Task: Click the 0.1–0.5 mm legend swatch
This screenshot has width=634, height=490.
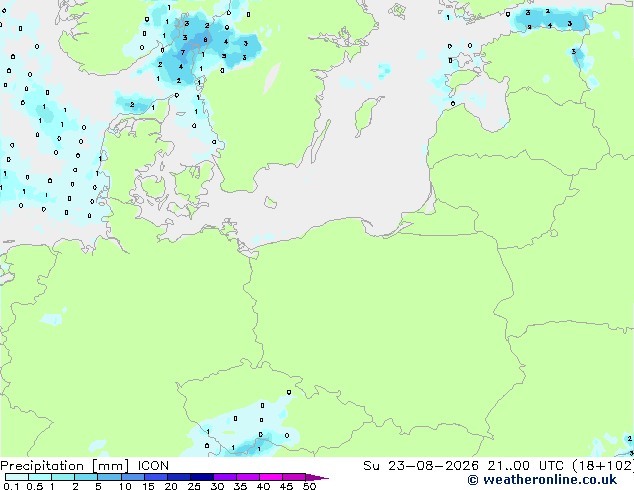Action: pyautogui.click(x=17, y=477)
